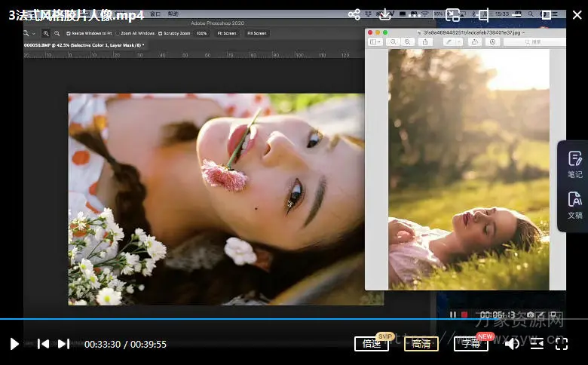Skip to the previous video
The height and width of the screenshot is (365, 588).
point(43,344)
